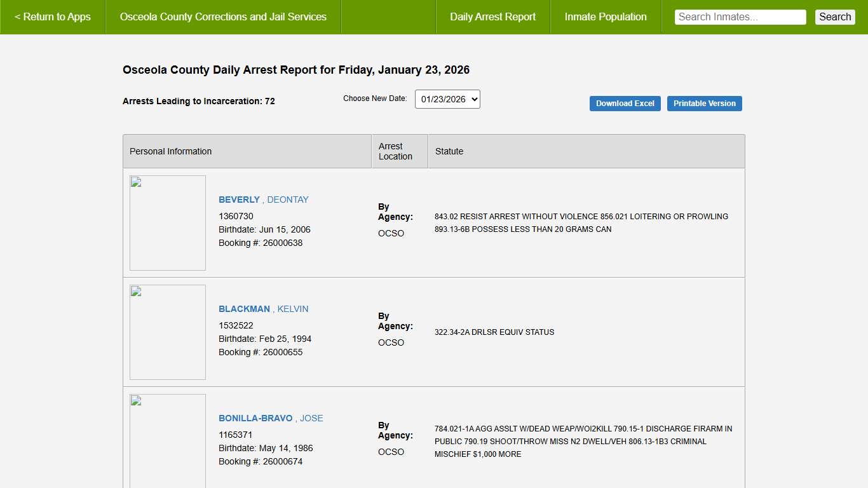The image size is (868, 488).
Task: Open Osceola County Corrections and Jail Services
Action: point(223,17)
